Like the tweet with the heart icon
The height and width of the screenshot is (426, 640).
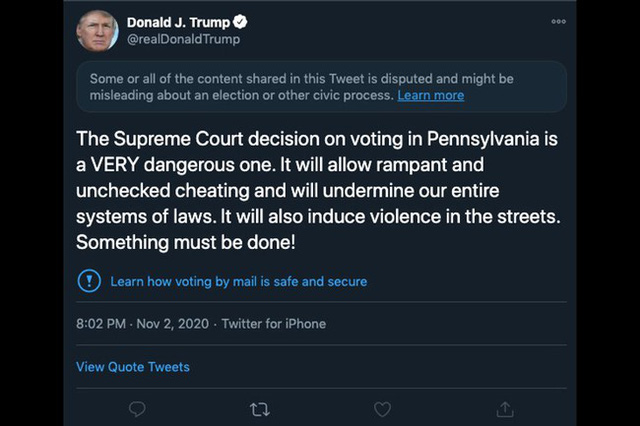pyautogui.click(x=382, y=409)
